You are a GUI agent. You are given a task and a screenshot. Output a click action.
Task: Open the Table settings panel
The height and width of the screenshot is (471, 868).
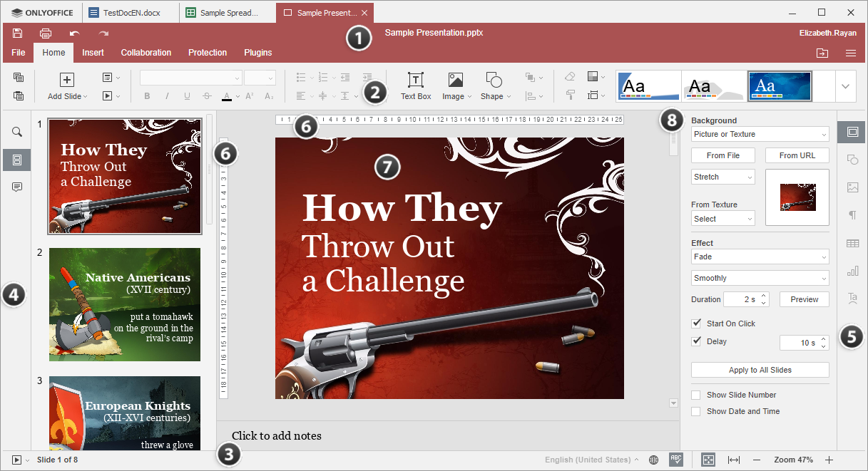(x=853, y=243)
